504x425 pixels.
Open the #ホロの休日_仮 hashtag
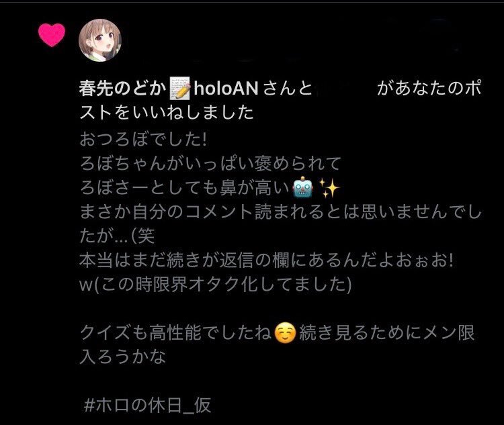click(x=148, y=405)
